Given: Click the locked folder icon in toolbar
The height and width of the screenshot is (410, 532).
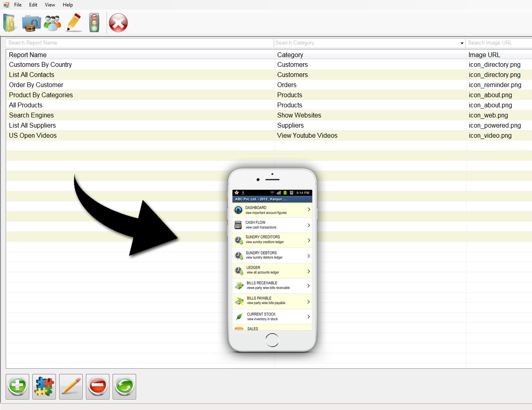Looking at the screenshot, I should 31,23.
